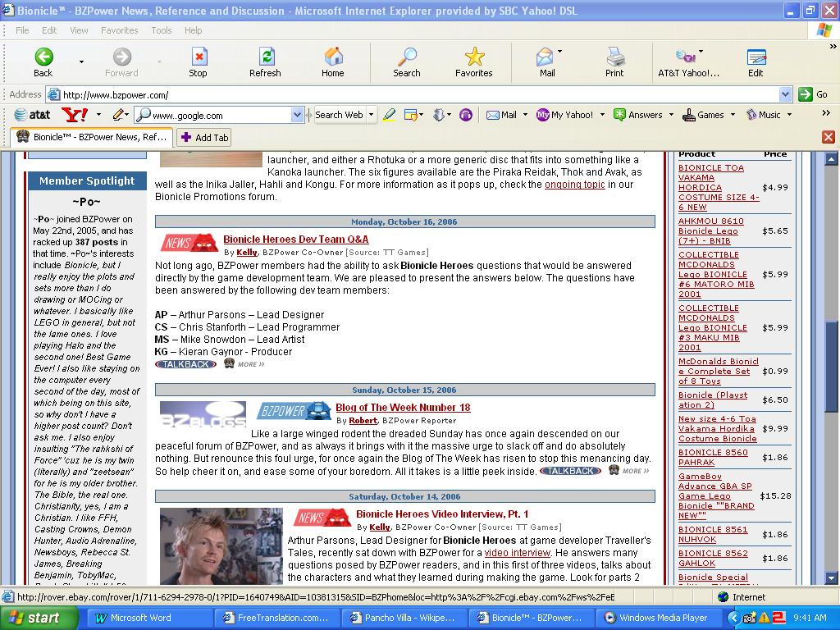Open Music on the Yahoo toolbar
The width and height of the screenshot is (840, 630).
click(x=764, y=115)
